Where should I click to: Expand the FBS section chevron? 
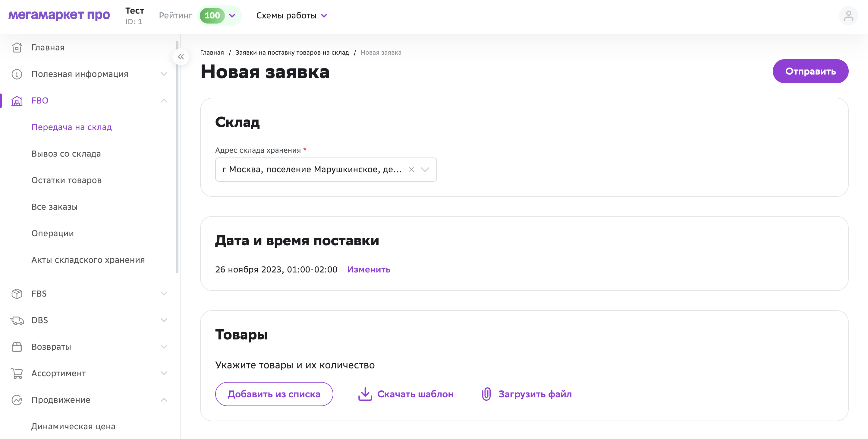[164, 294]
